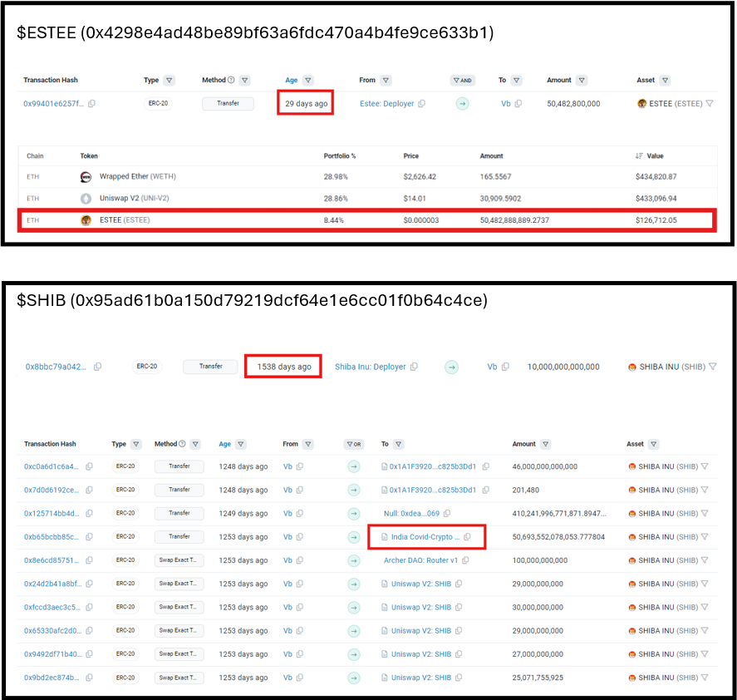Open Method help question-mark icon in ESTEE table

click(x=231, y=80)
